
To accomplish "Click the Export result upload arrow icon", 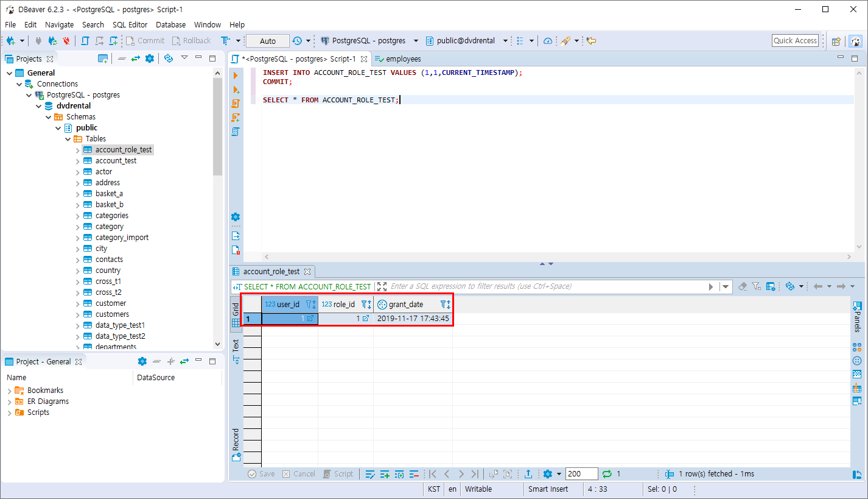I will coord(528,474).
